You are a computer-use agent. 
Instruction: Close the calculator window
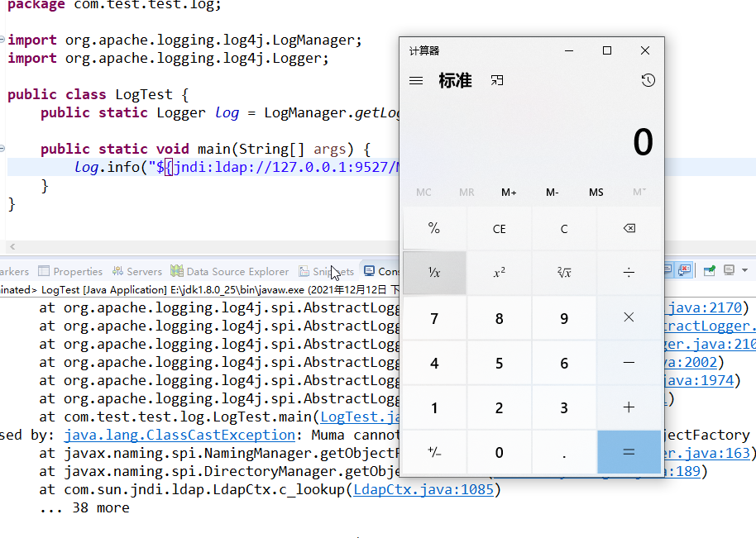coord(645,50)
